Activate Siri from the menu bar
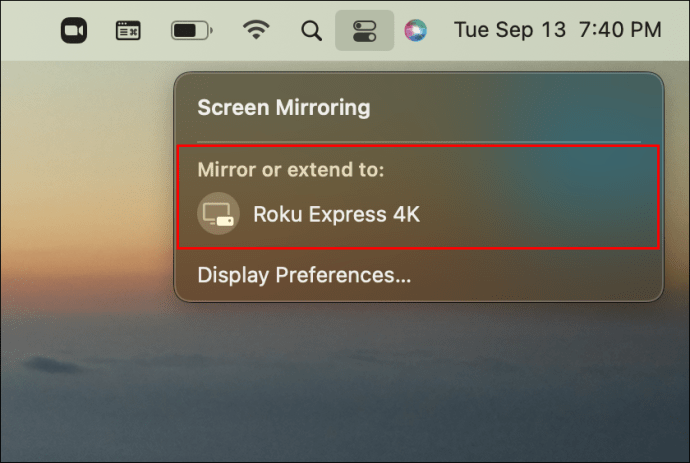This screenshot has width=690, height=463. pyautogui.click(x=415, y=30)
